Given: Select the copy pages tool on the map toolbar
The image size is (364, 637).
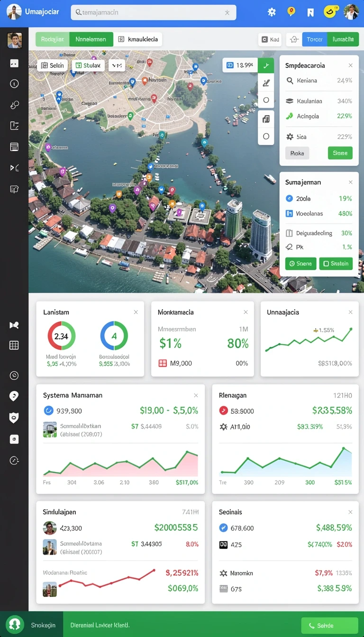Looking at the screenshot, I should click(266, 118).
